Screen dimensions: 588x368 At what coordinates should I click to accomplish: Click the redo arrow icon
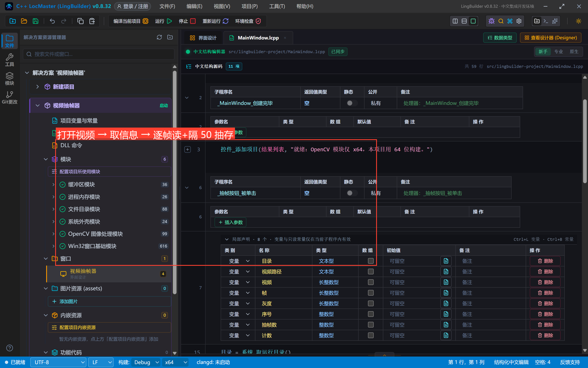click(x=64, y=21)
